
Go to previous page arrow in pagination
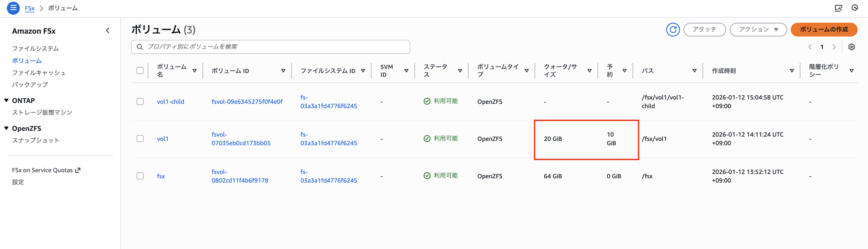pyautogui.click(x=810, y=47)
